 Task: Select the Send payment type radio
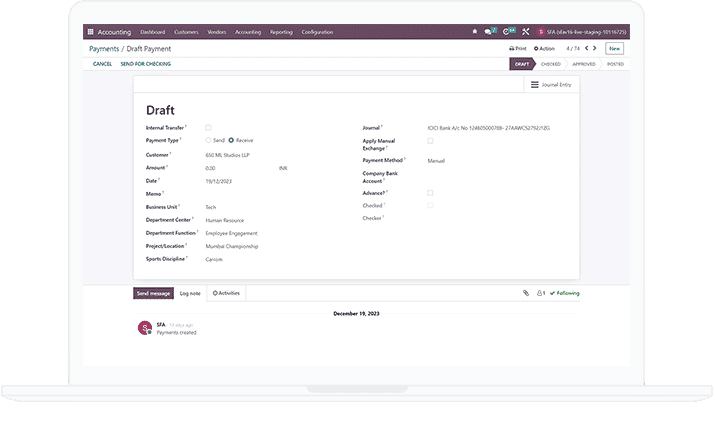208,141
